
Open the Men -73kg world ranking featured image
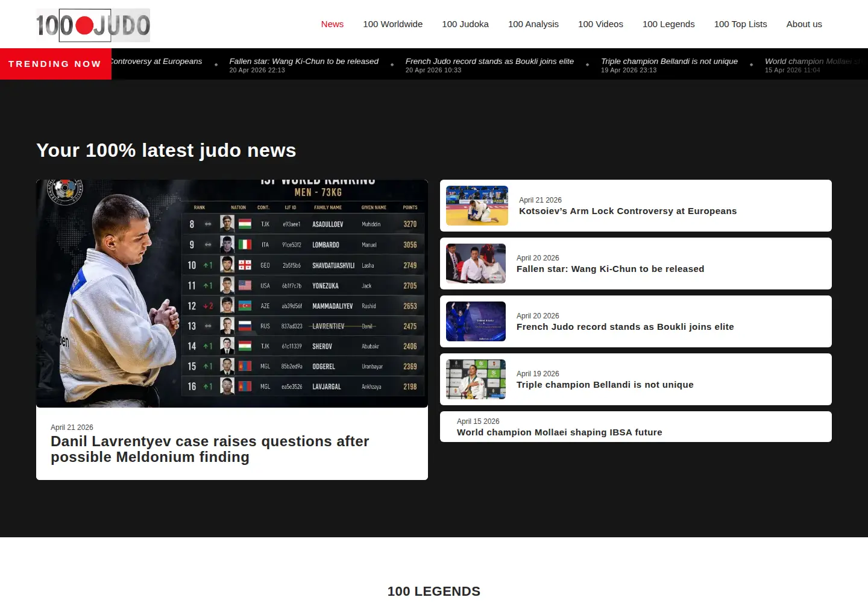pos(232,294)
